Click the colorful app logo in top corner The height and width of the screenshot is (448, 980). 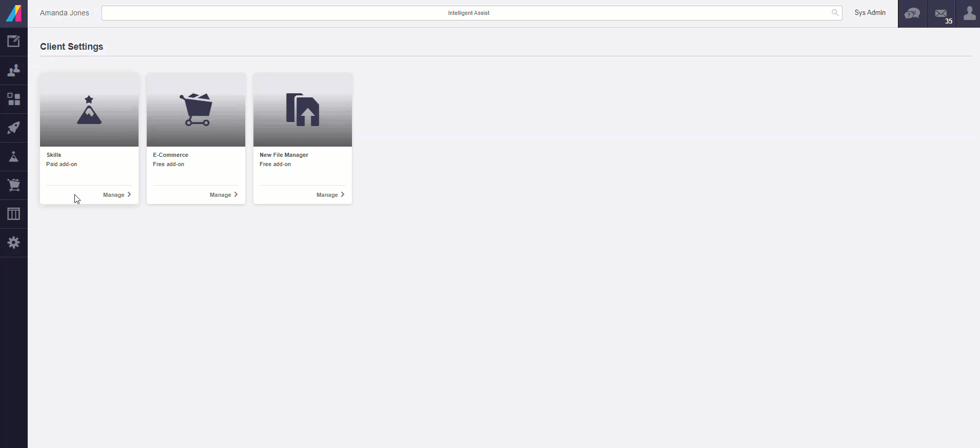click(x=14, y=13)
